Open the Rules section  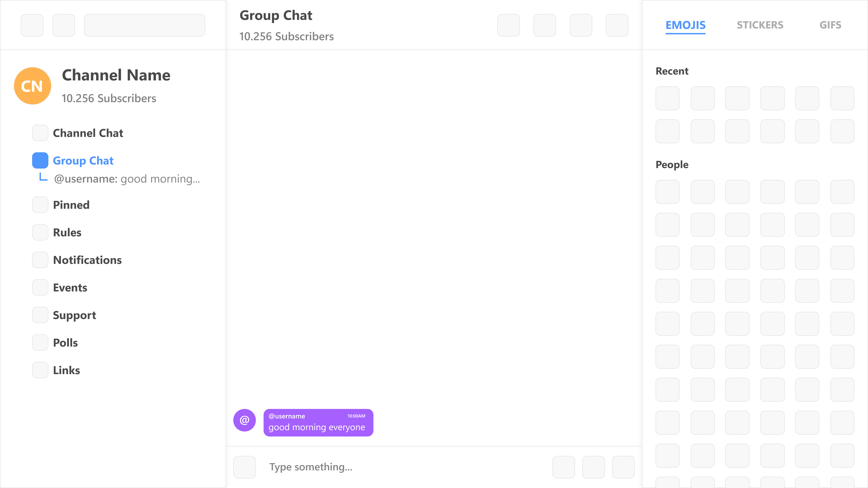point(67,232)
